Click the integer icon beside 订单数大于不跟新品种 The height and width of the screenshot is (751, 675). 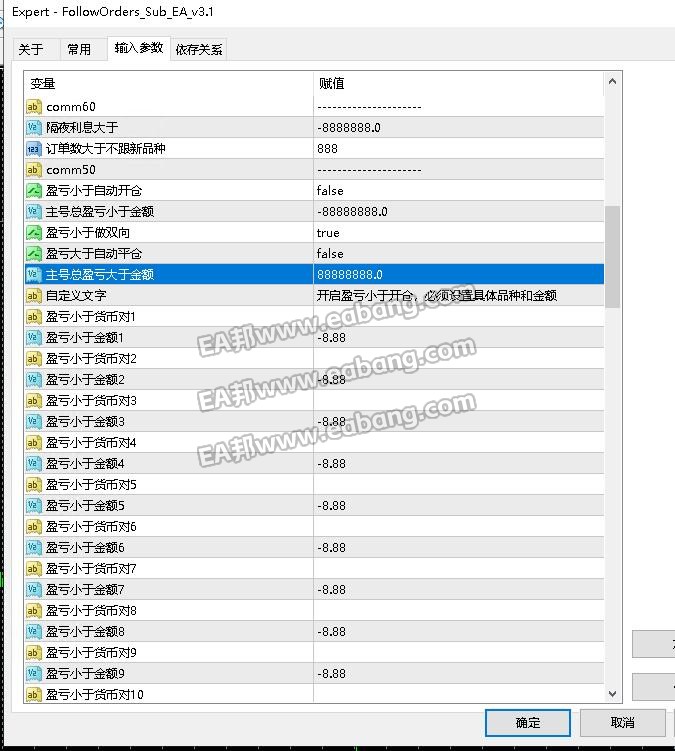point(34,149)
